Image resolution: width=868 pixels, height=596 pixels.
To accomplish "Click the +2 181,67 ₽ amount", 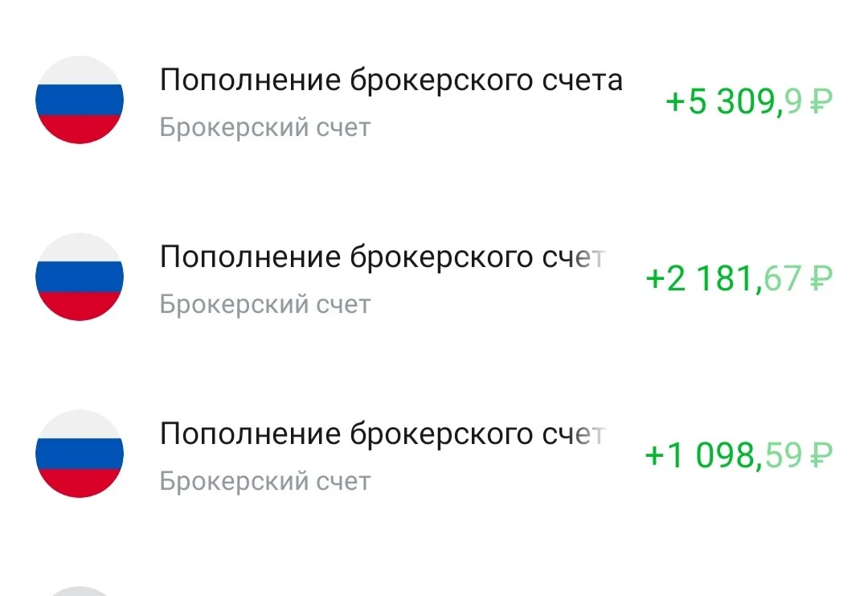I will pos(739,279).
